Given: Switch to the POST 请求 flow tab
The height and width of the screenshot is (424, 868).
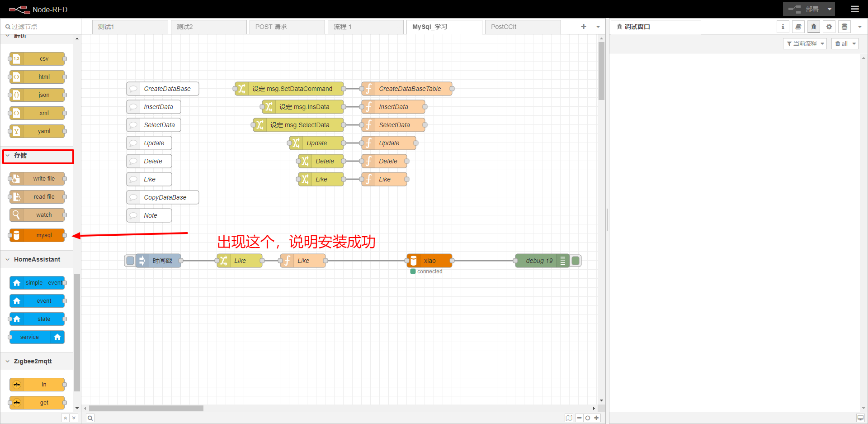Looking at the screenshot, I should (288, 27).
